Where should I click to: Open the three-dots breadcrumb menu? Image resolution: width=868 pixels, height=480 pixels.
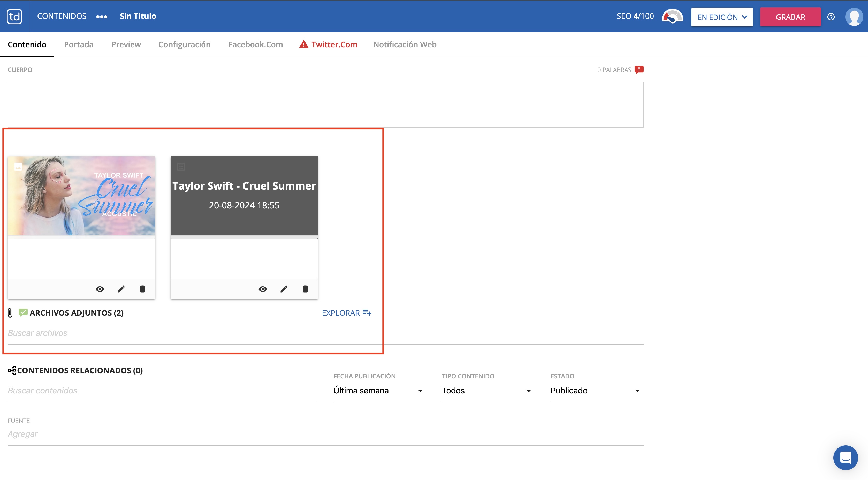[x=102, y=17]
